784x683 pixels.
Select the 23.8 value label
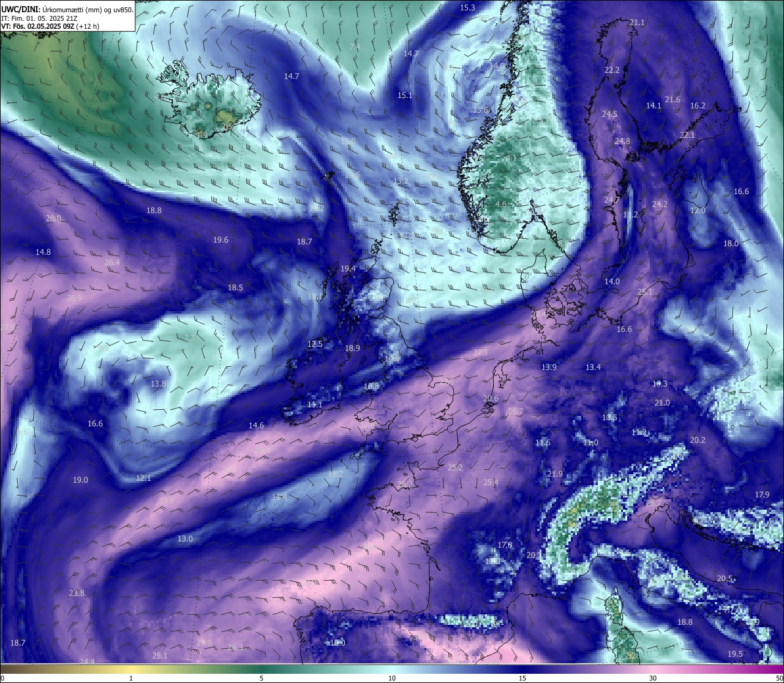[77, 593]
